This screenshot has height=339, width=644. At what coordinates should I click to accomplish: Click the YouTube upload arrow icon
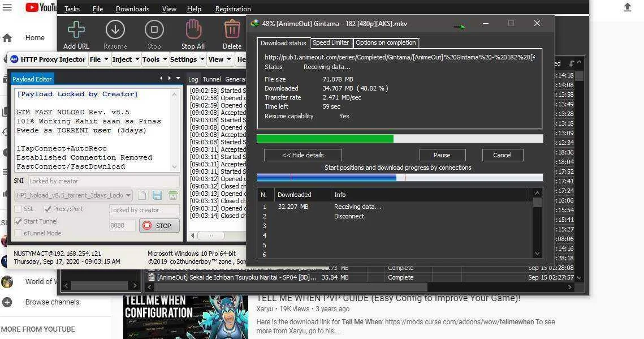click(x=627, y=7)
